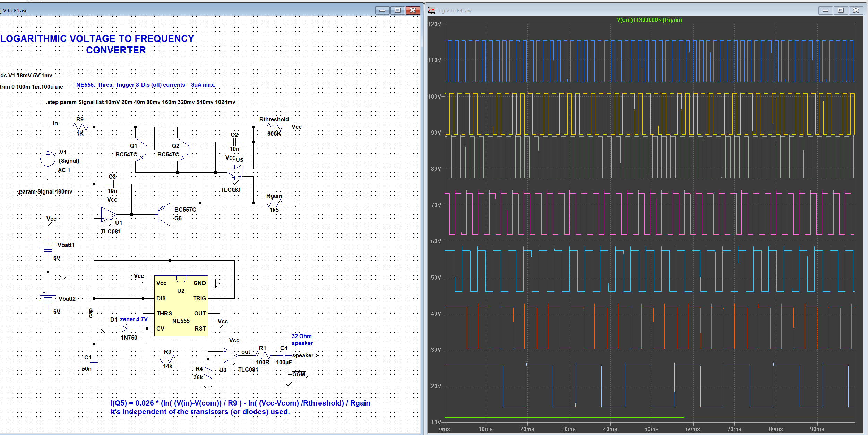Image resolution: width=868 pixels, height=435 pixels.
Task: Click the zener 4.7V annotation
Action: point(134,319)
